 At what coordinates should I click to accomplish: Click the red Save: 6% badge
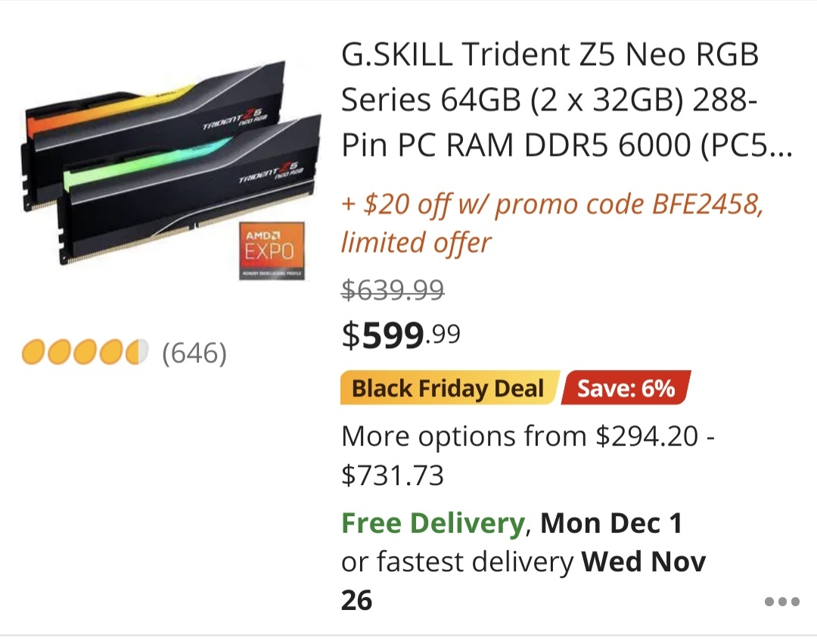(x=626, y=389)
